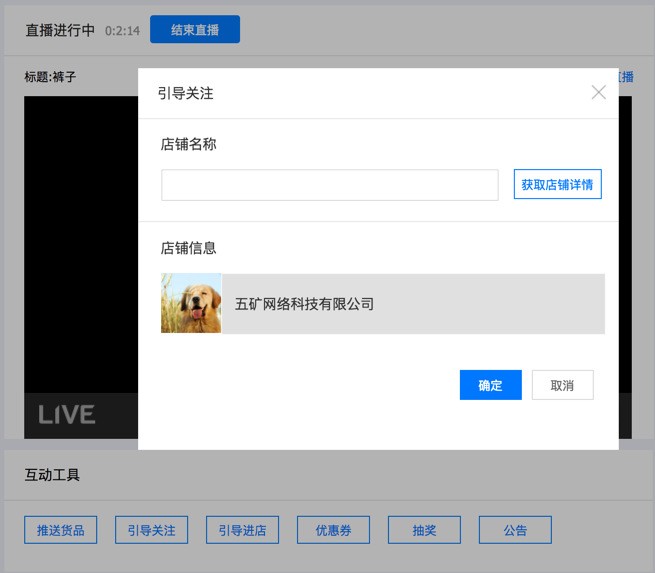The width and height of the screenshot is (655, 573).
Task: Select the 五矿网络科技有限公司 shop row
Action: (x=412, y=303)
